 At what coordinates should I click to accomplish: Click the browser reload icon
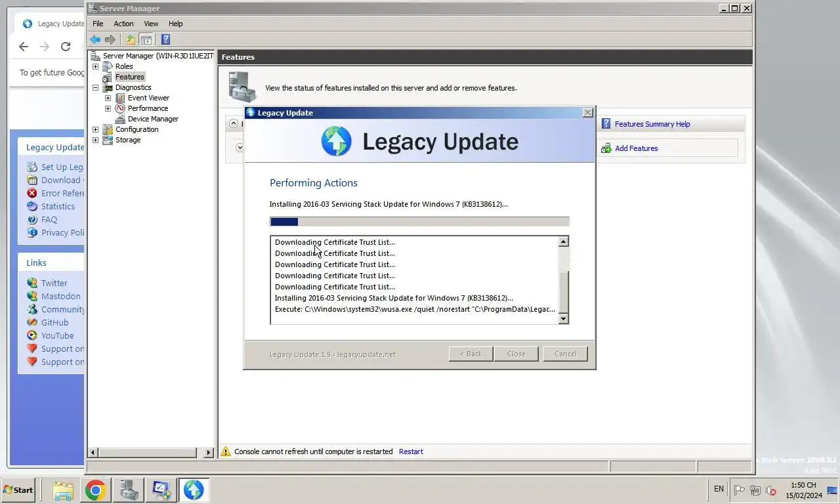click(66, 47)
